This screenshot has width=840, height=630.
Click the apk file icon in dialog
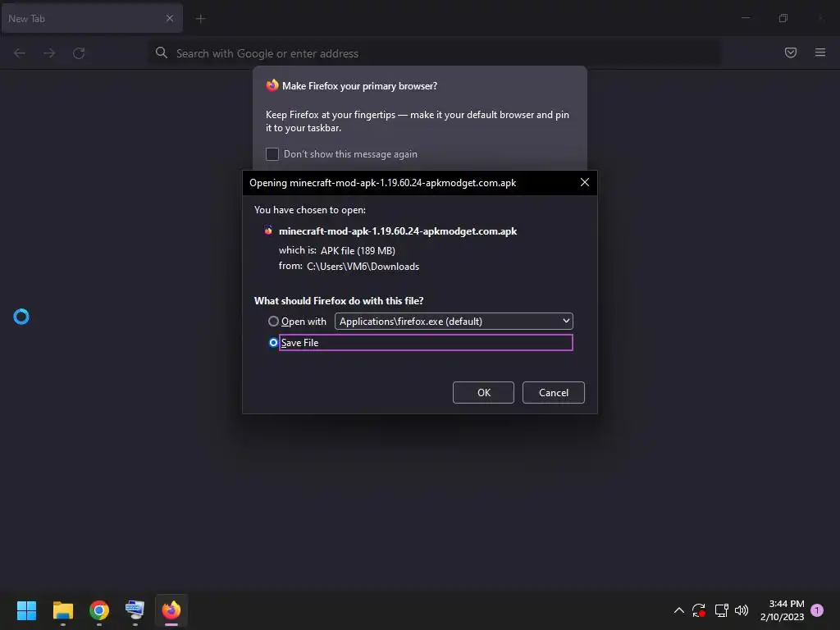268,231
